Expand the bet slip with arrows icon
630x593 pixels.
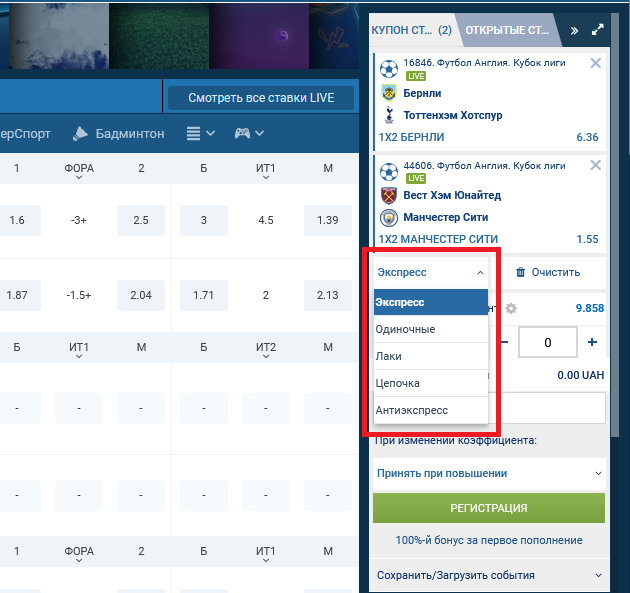598,30
